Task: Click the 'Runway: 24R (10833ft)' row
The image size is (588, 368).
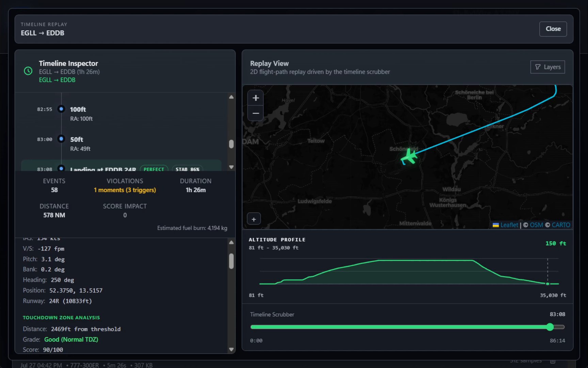Action: tap(57, 301)
